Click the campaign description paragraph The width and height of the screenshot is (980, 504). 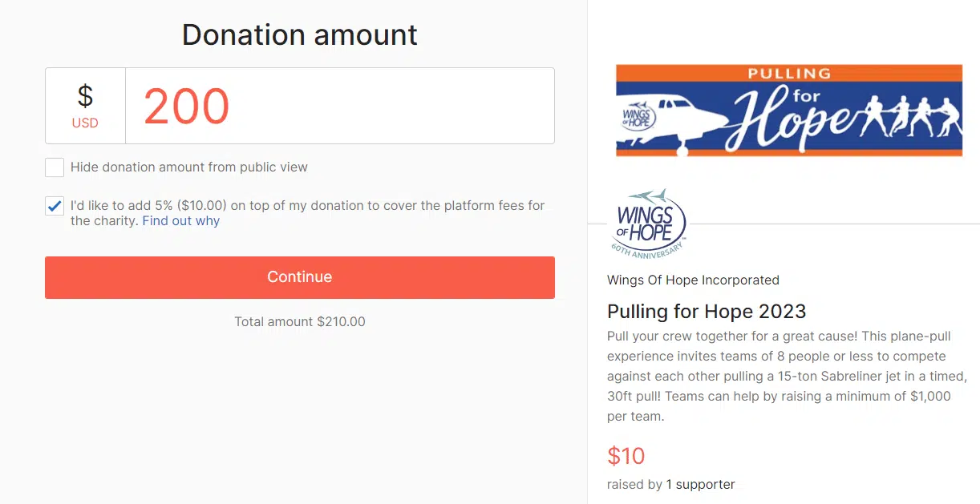786,376
